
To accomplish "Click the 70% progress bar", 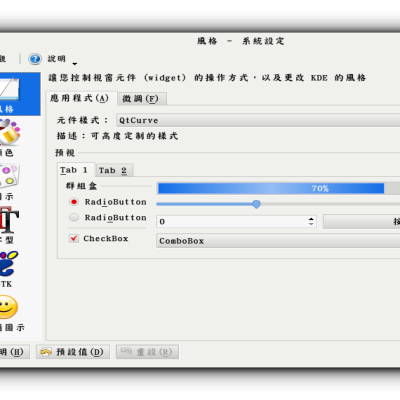I will 278,188.
